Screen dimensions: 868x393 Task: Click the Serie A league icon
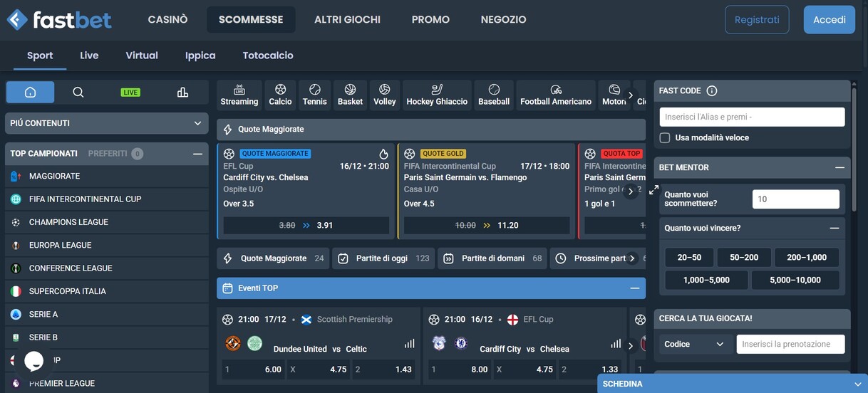[16, 314]
